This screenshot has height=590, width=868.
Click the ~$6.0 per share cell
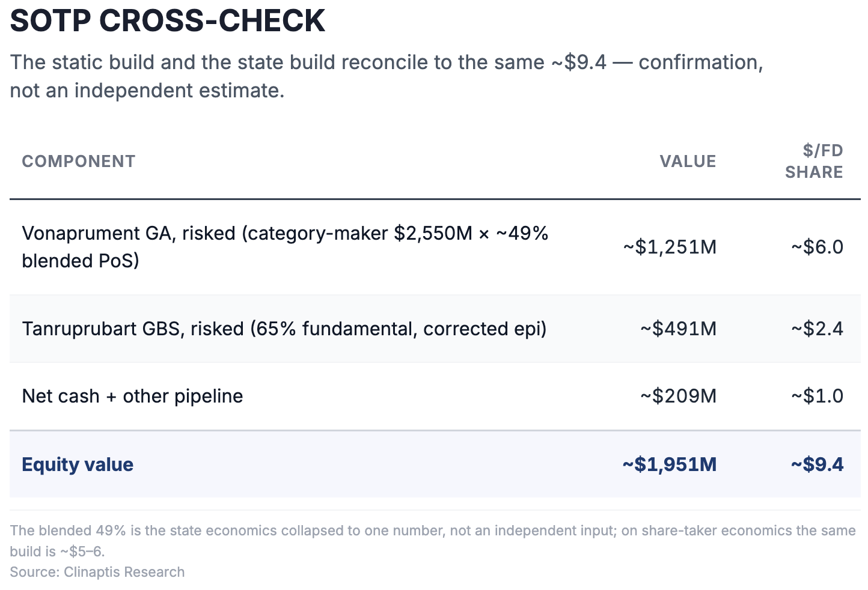click(x=817, y=247)
